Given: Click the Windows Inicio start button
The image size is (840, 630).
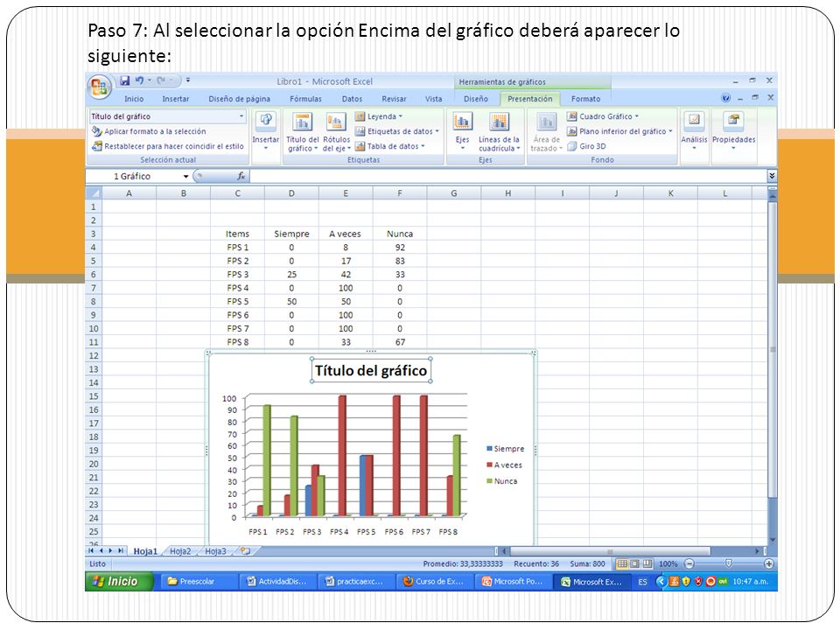Looking at the screenshot, I should tap(119, 581).
